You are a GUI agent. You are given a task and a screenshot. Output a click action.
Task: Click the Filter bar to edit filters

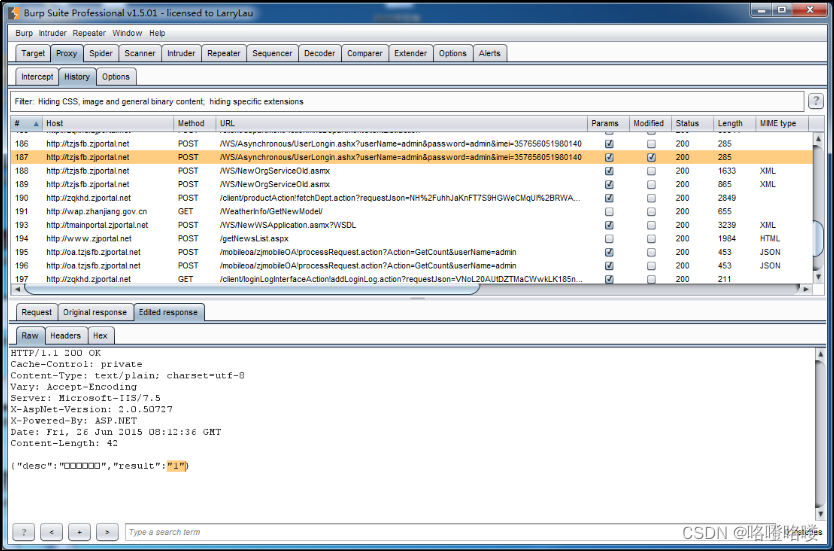(x=407, y=101)
